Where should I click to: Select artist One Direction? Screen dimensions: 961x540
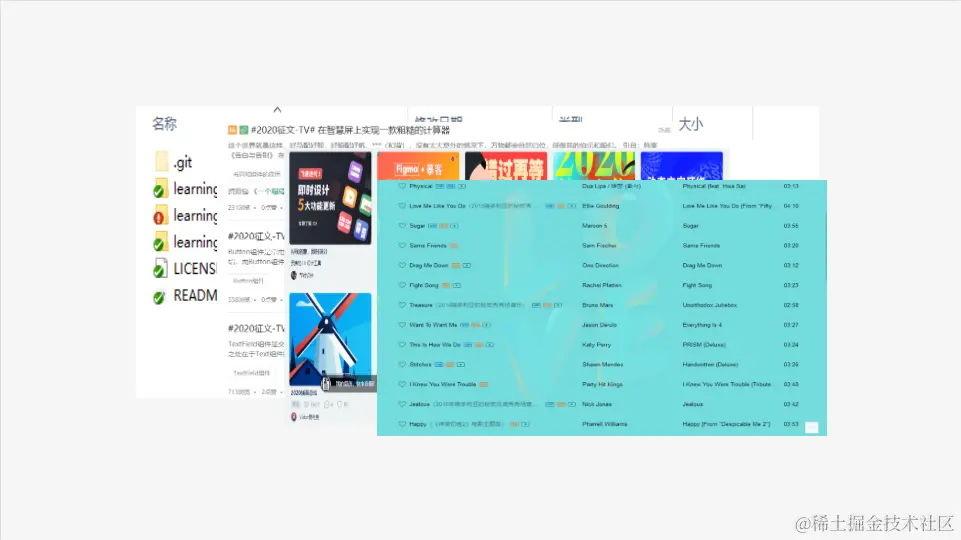coord(600,265)
